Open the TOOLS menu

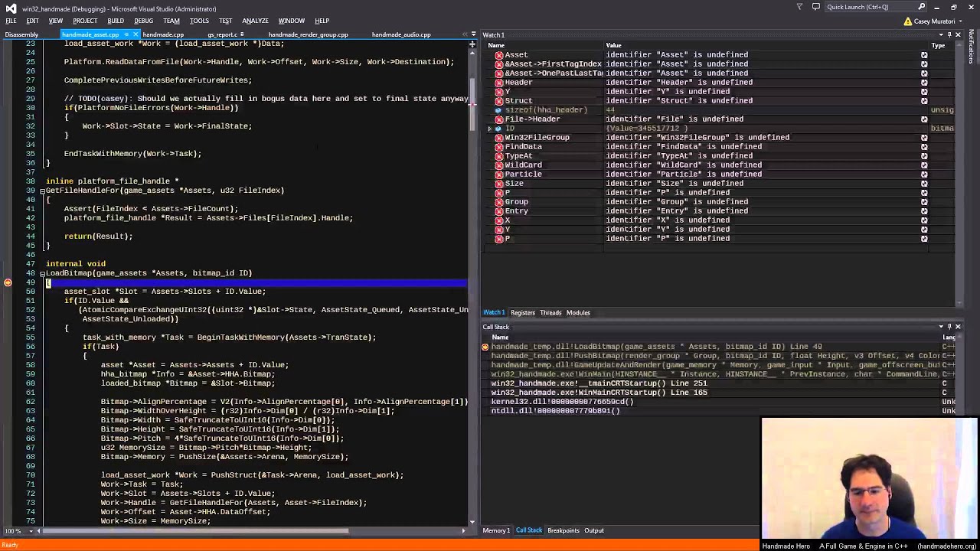[x=199, y=21]
